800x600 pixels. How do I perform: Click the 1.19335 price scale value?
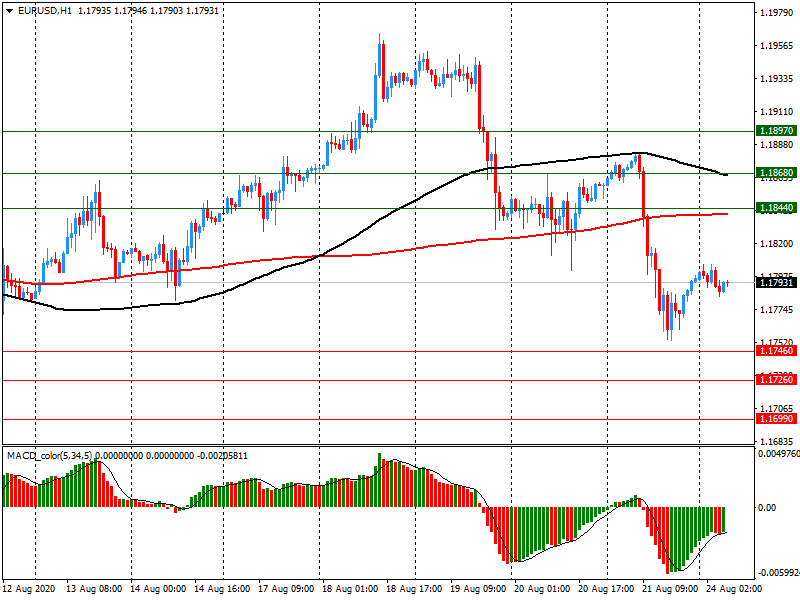coord(777,79)
